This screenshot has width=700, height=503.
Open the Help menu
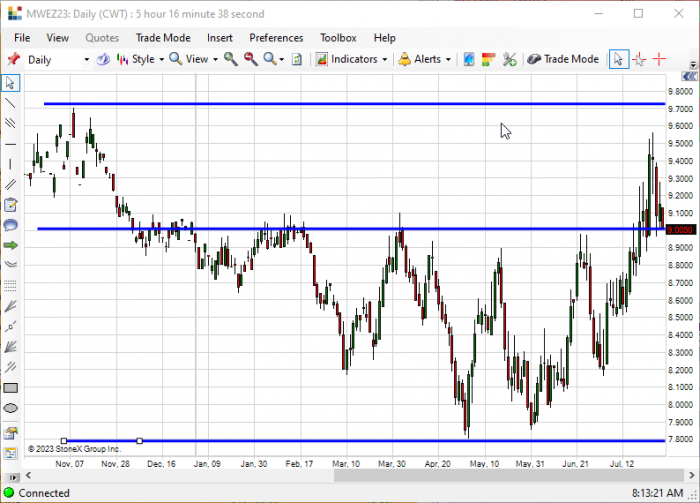point(384,38)
